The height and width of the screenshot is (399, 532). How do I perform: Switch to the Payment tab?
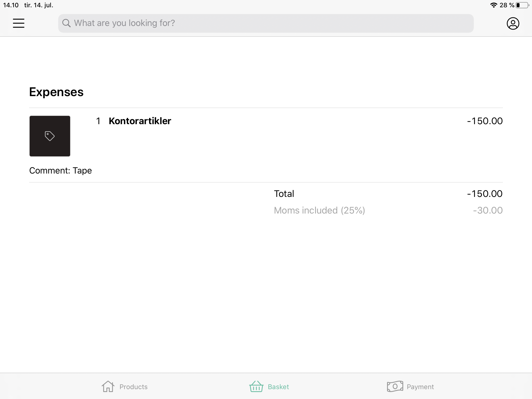click(x=420, y=387)
